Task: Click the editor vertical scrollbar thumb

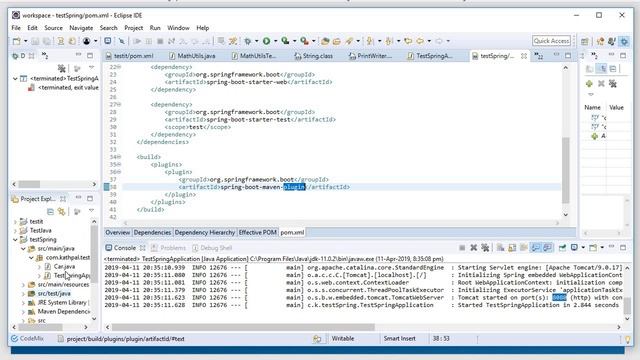Action: (565, 170)
